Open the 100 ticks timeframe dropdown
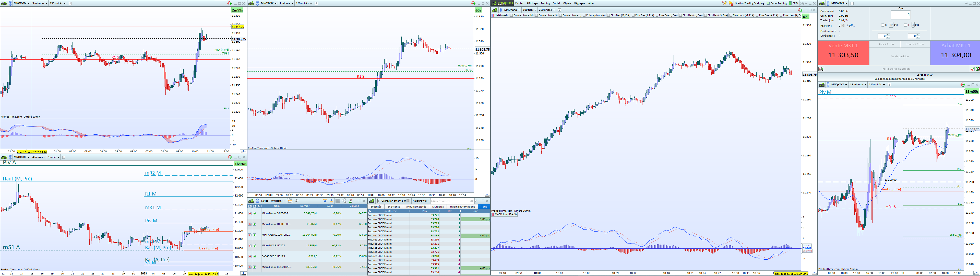Image resolution: width=980 pixels, height=276 pixels. click(529, 10)
